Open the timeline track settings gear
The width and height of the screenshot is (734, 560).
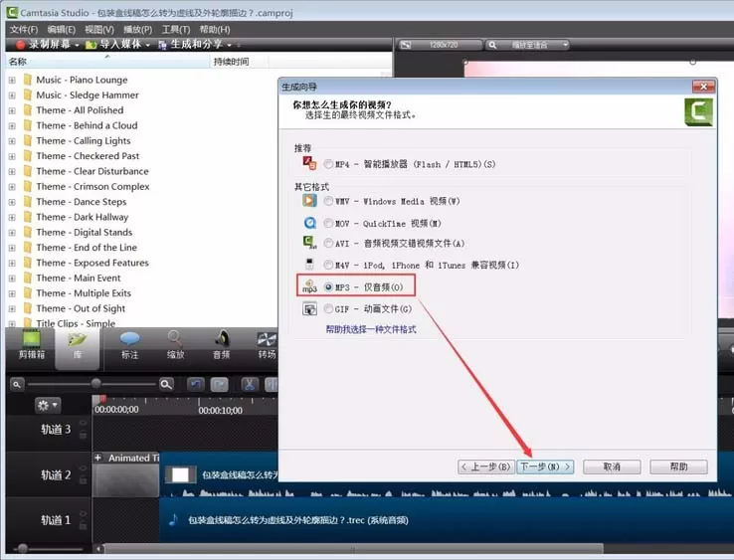pos(48,405)
